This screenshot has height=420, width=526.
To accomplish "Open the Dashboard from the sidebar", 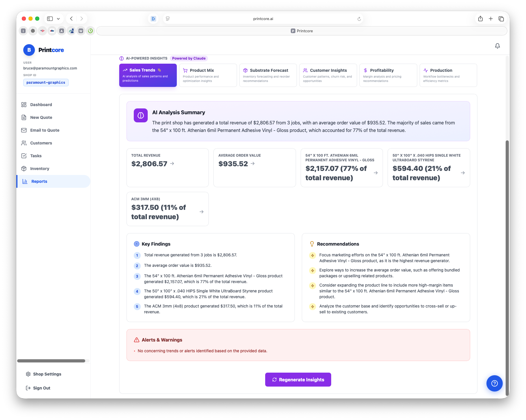I will (41, 105).
